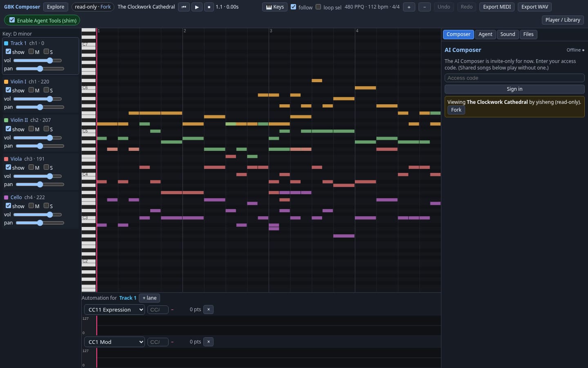Switch to the Sound tab
This screenshot has width=588, height=368.
(508, 34)
